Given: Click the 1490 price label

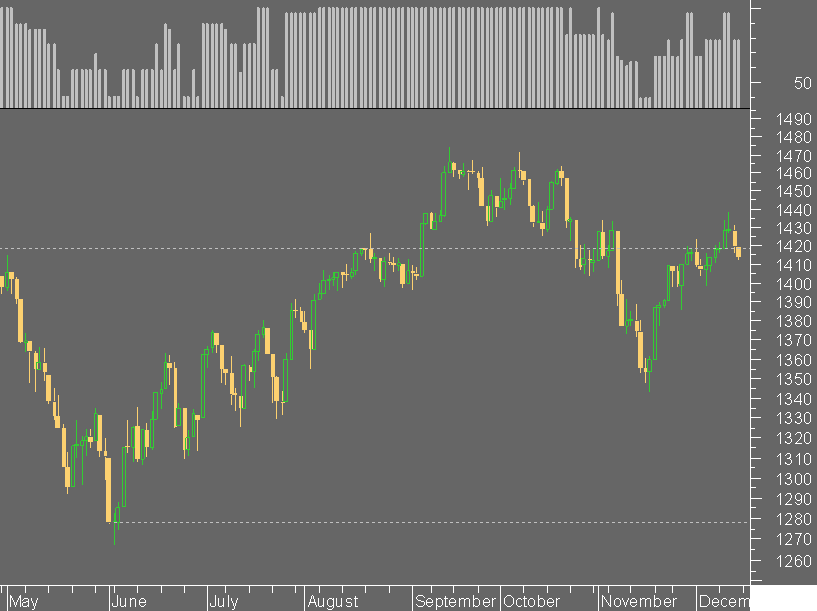Looking at the screenshot, I should point(794,119).
